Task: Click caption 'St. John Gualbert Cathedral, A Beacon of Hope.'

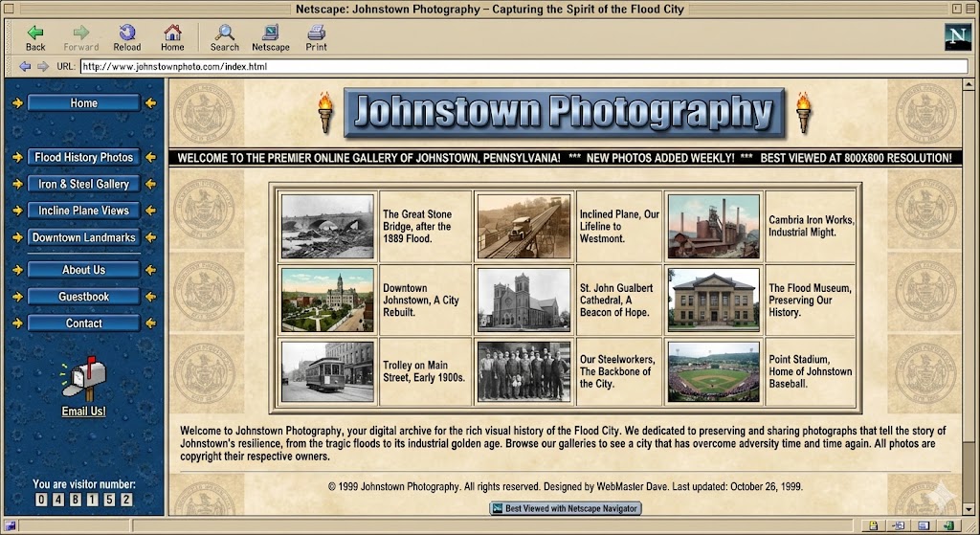Action: point(615,300)
